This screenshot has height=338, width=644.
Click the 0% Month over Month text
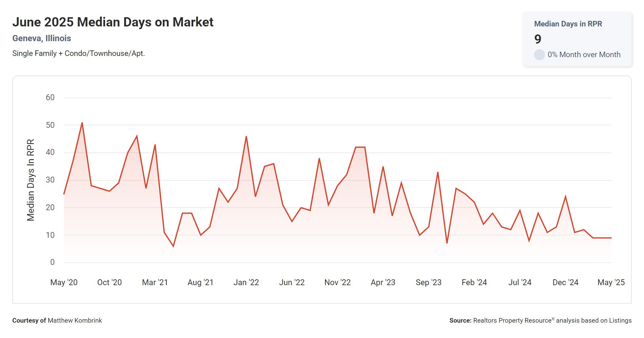click(584, 55)
